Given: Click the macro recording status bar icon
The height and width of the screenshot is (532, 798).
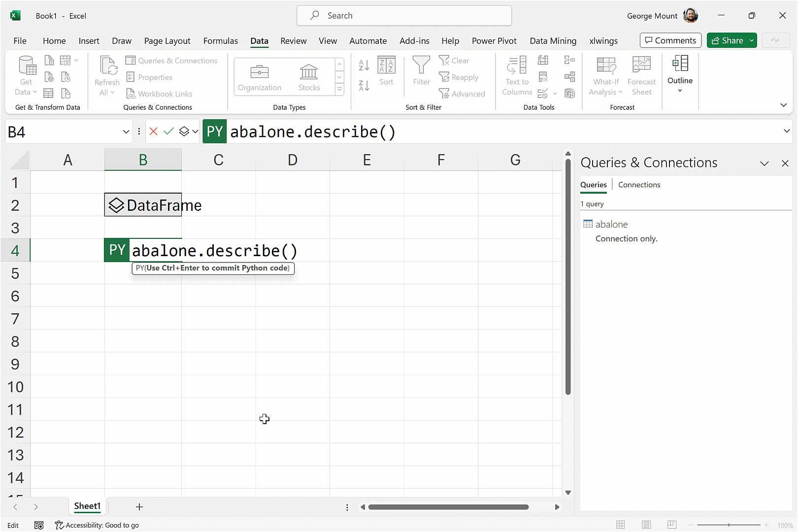Looking at the screenshot, I should pyautogui.click(x=39, y=525).
